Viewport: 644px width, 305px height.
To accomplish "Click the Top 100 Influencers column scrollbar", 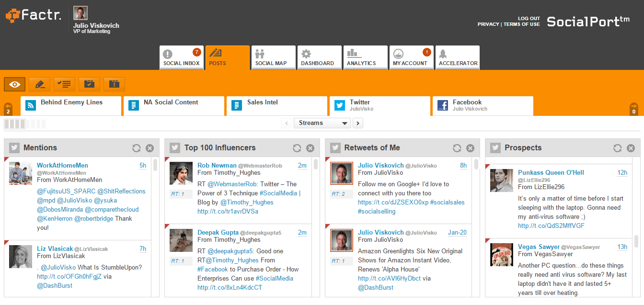I will 316,165.
